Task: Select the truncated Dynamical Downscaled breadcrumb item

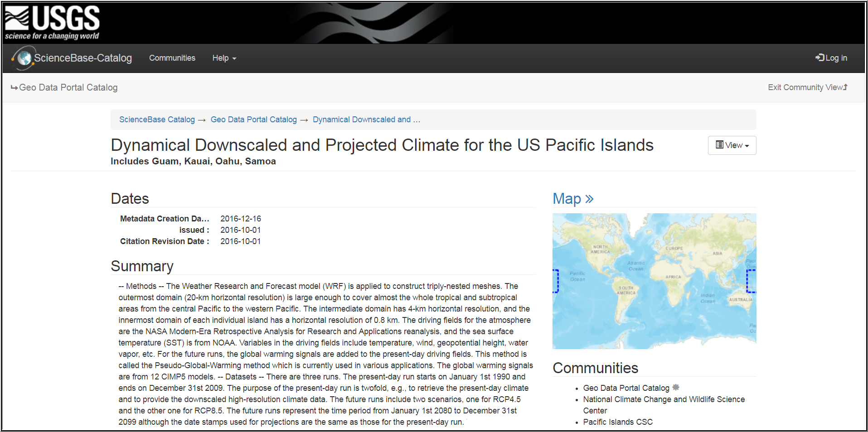Action: click(366, 120)
